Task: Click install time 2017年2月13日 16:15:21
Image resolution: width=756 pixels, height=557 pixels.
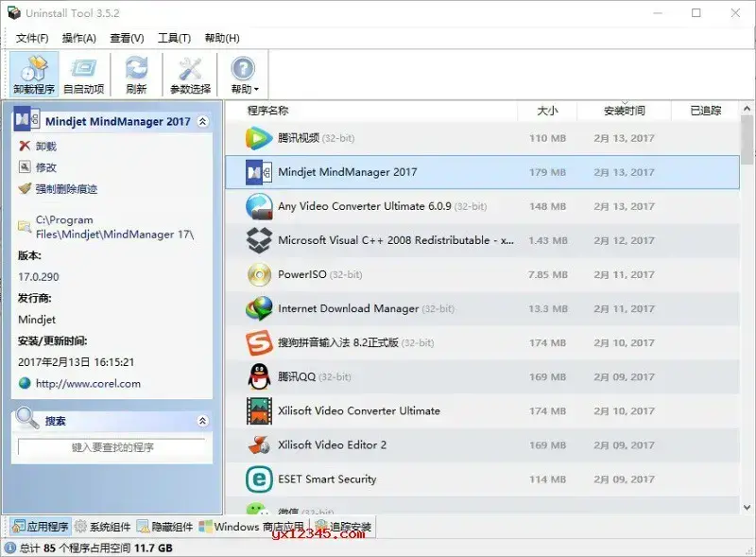Action: [77, 362]
